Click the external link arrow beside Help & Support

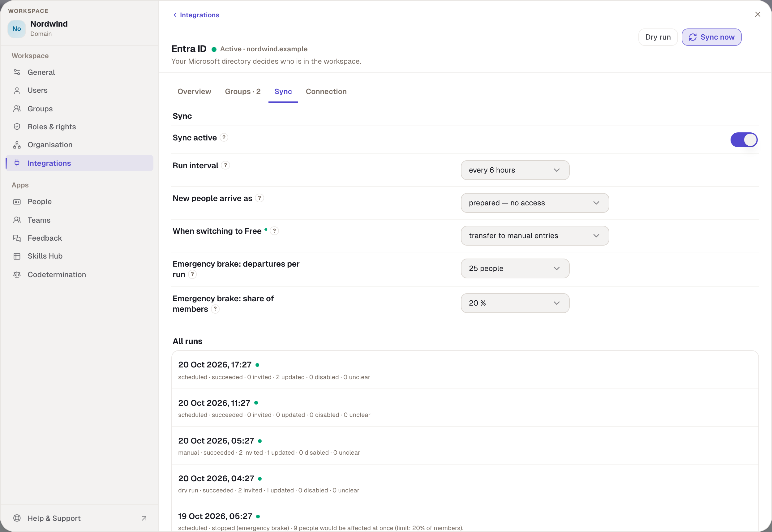tap(144, 518)
